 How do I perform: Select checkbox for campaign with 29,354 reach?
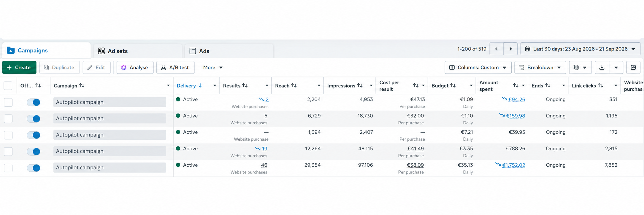tap(8, 168)
